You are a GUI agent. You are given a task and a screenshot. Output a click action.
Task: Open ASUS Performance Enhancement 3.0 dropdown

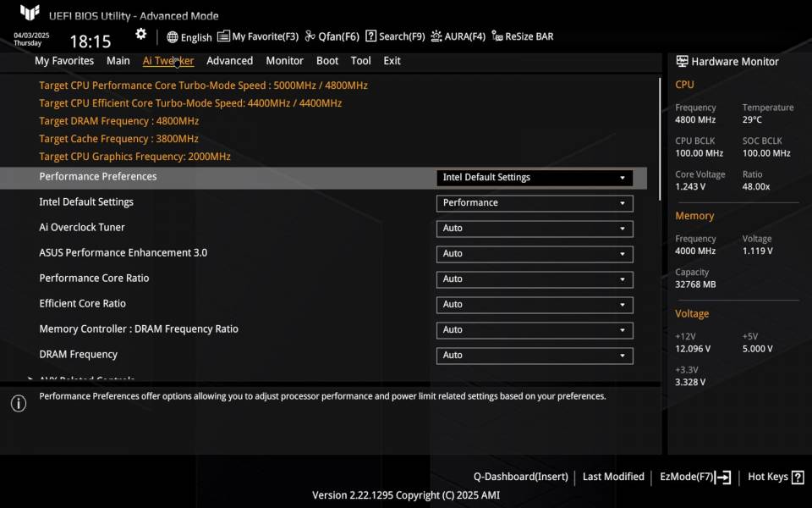pyautogui.click(x=535, y=253)
